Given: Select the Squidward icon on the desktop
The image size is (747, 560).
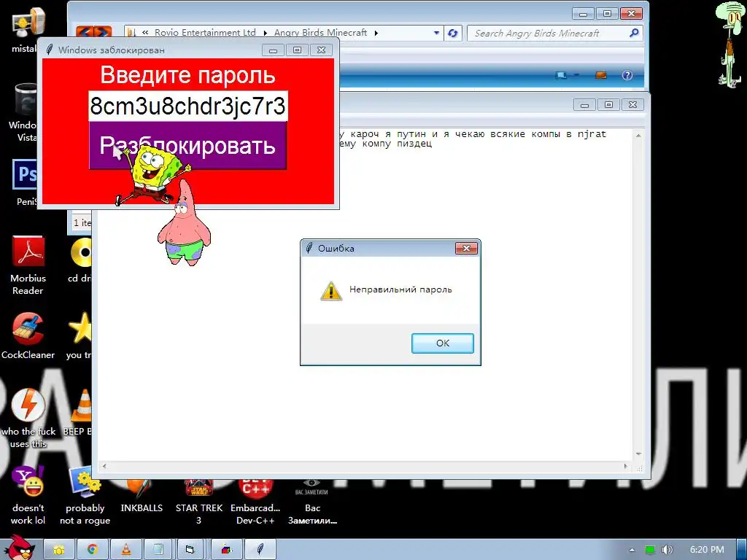Looking at the screenshot, I should click(729, 45).
